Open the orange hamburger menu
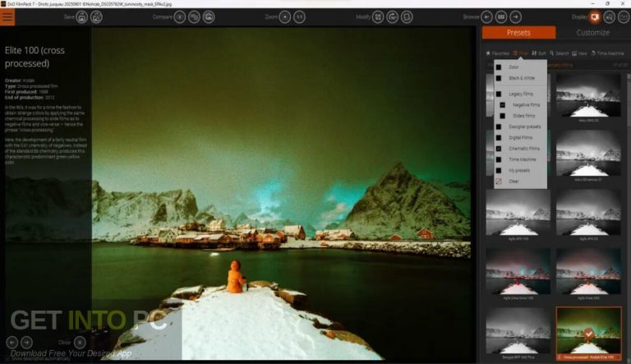The image size is (631, 364). pyautogui.click(x=9, y=16)
